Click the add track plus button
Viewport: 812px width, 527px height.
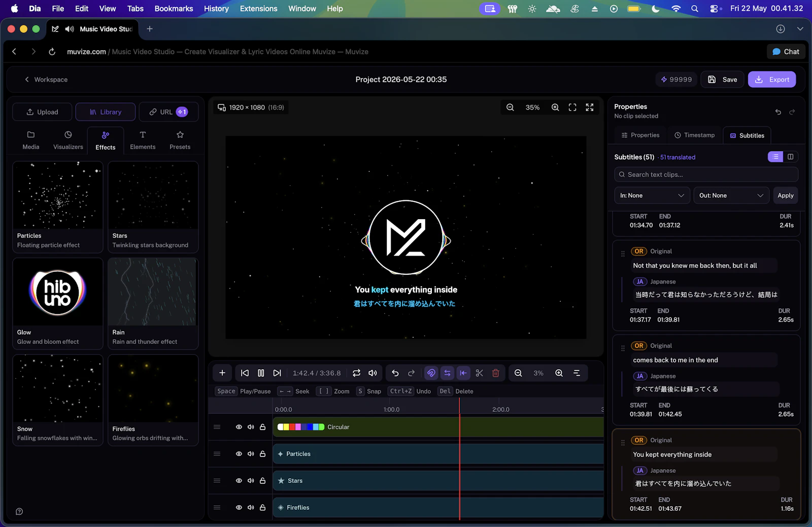point(222,373)
